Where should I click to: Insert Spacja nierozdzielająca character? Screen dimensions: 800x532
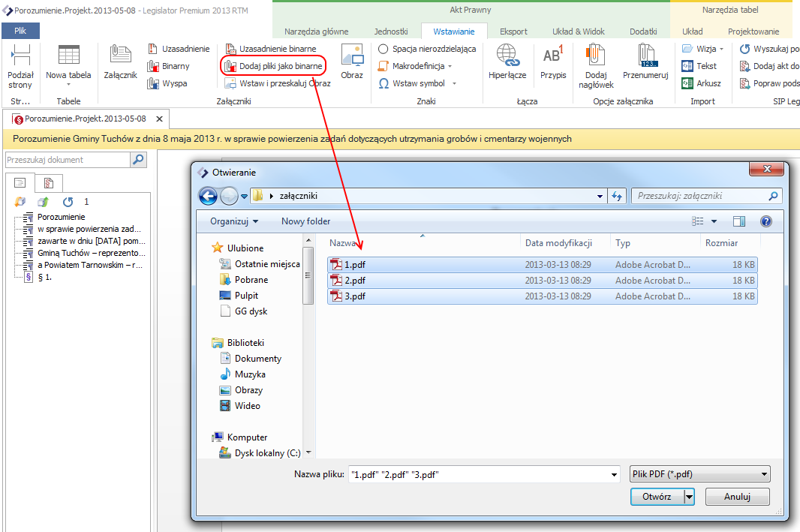[x=428, y=49]
